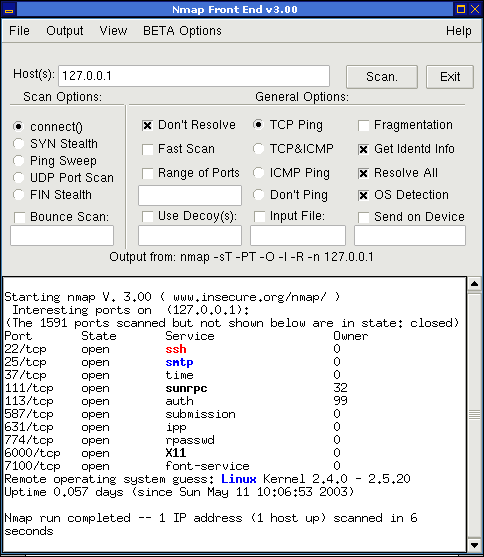Image resolution: width=484 pixels, height=557 pixels.
Task: Click the Scan. button
Action: (382, 77)
